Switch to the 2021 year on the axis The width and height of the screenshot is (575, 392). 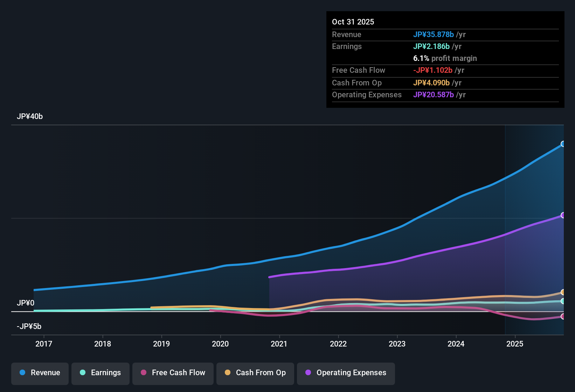(279, 344)
